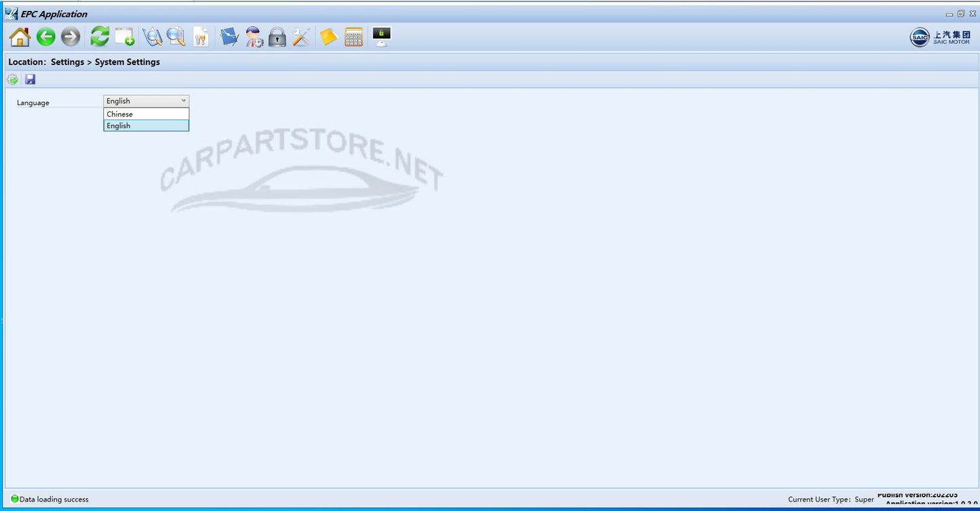
Task: Click the green Back arrow
Action: click(45, 37)
